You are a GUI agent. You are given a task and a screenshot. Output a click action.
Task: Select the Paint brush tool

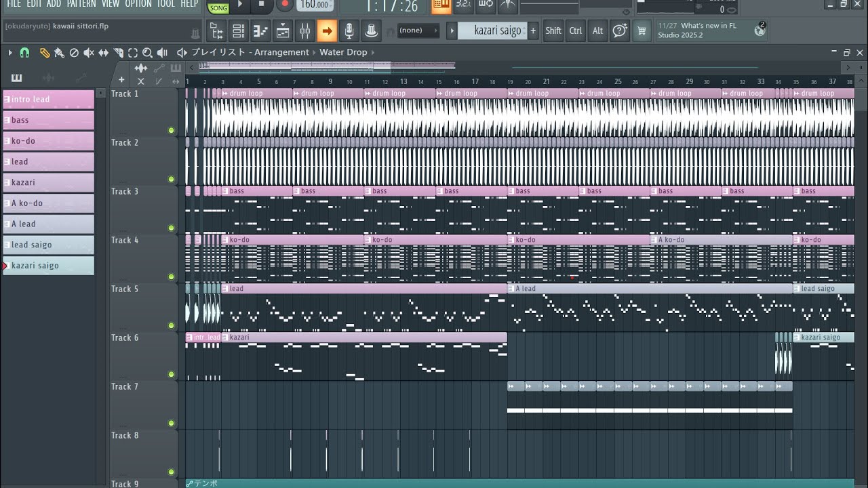tap(59, 52)
